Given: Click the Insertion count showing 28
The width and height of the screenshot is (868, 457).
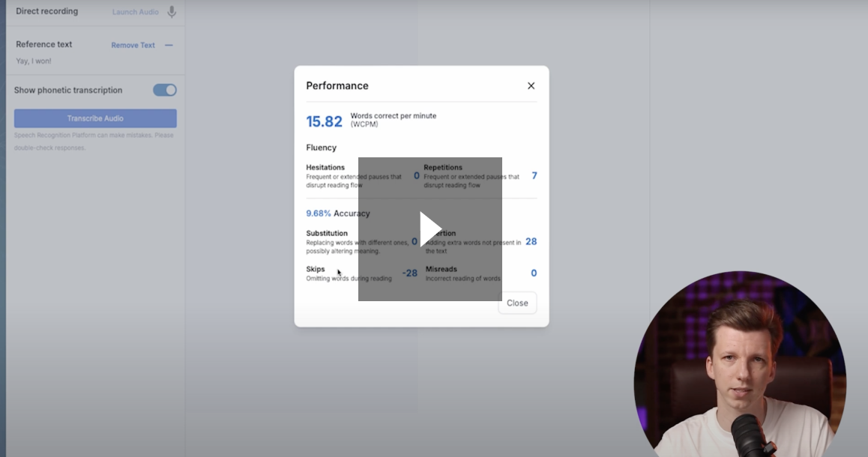Looking at the screenshot, I should pyautogui.click(x=533, y=241).
